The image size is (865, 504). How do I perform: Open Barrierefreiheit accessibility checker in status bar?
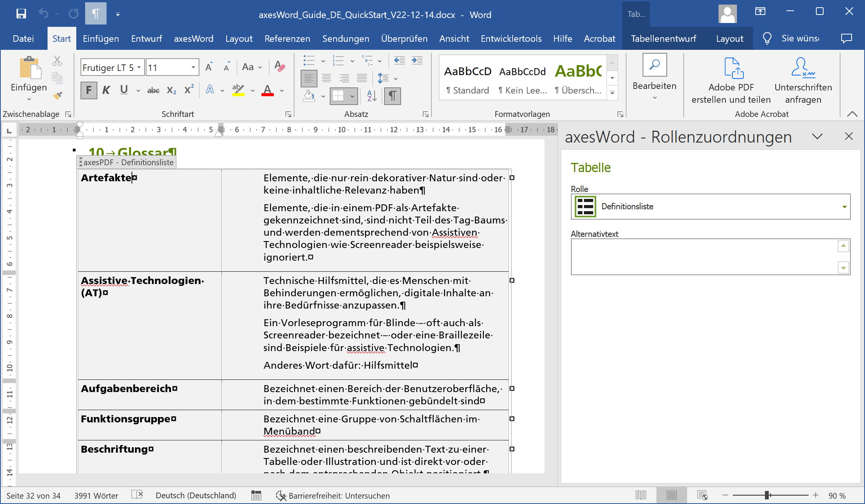click(333, 496)
